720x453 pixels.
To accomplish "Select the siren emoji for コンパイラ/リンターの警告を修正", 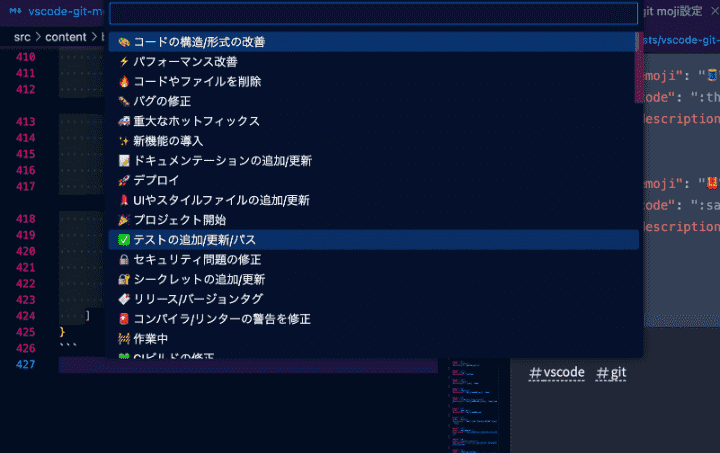I will pos(124,319).
